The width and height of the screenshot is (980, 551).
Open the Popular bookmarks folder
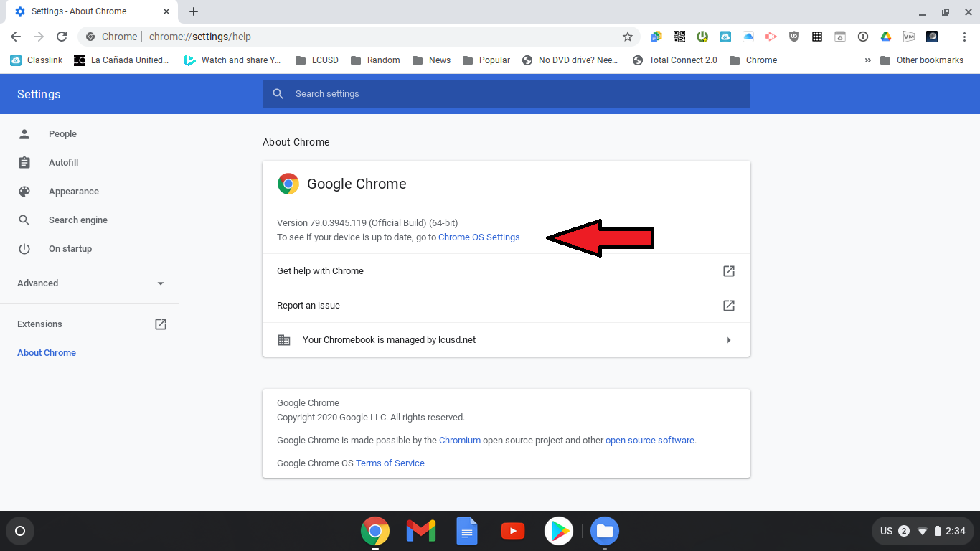(x=486, y=60)
